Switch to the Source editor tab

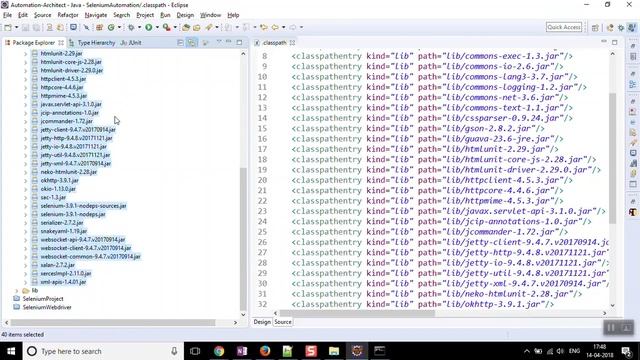coord(283,322)
